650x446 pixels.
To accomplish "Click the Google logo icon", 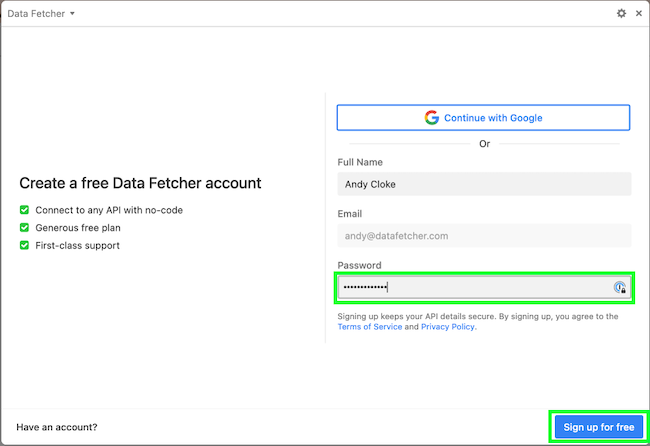I will pos(432,118).
